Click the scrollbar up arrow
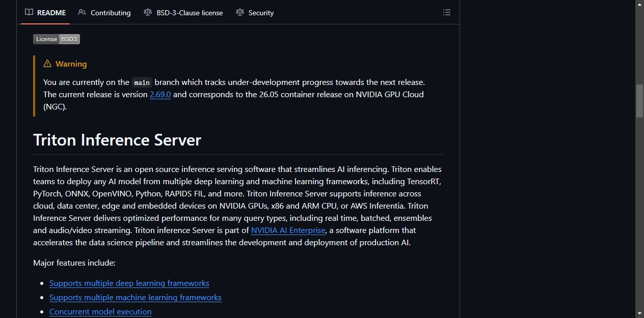This screenshot has width=644, height=318. [x=639, y=4]
